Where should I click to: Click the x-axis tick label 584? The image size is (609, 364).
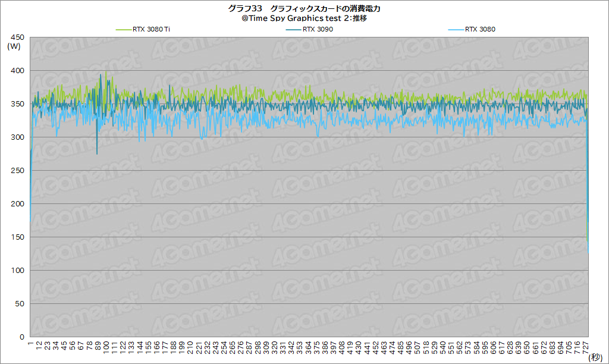click(476, 347)
